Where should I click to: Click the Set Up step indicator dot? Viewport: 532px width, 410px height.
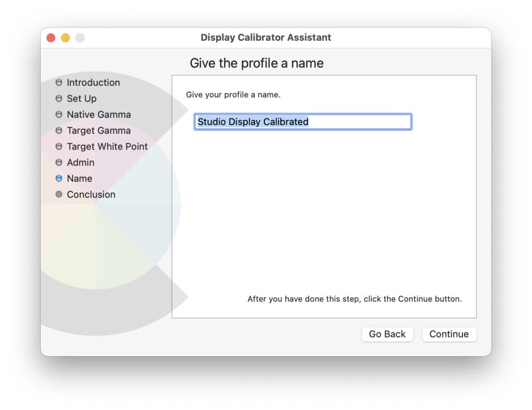59,99
